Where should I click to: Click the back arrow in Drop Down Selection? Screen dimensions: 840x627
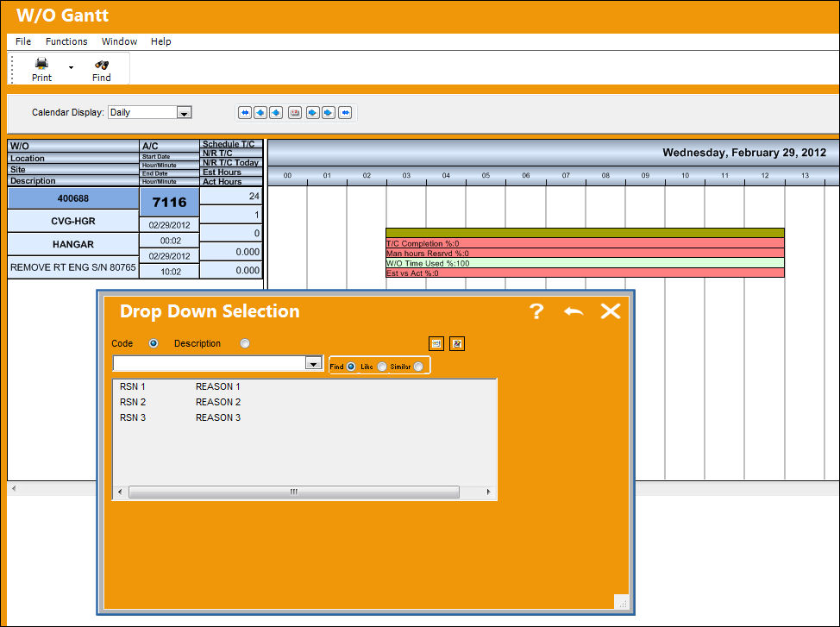point(574,311)
